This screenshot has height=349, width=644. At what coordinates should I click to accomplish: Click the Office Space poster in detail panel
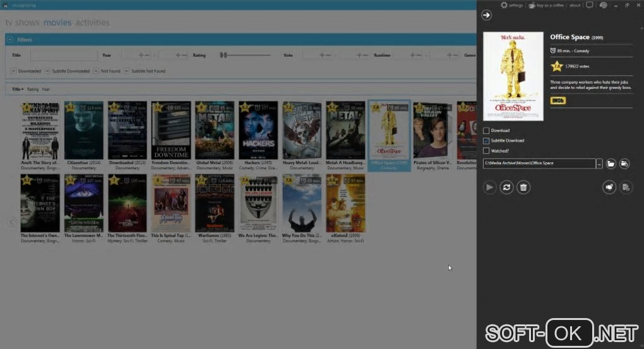513,76
